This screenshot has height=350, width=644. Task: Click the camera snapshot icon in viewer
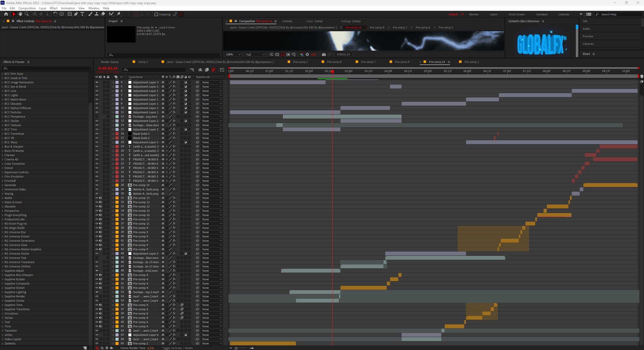324,55
